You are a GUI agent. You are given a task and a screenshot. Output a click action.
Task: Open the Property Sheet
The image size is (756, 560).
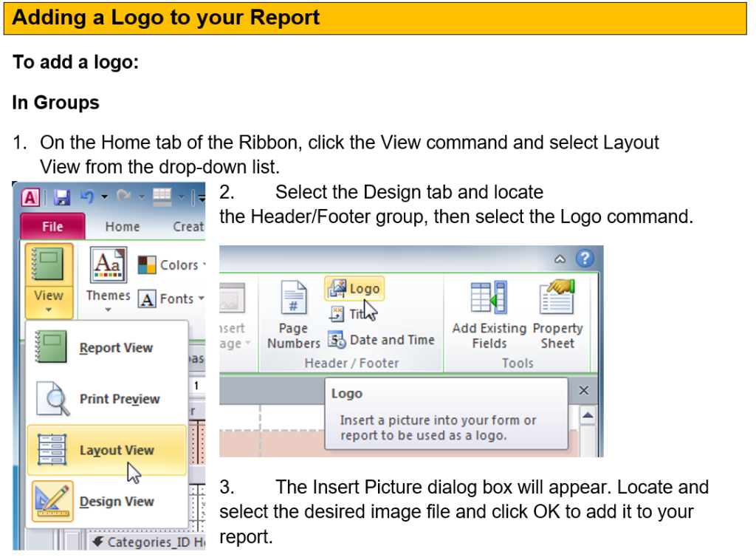click(x=557, y=314)
